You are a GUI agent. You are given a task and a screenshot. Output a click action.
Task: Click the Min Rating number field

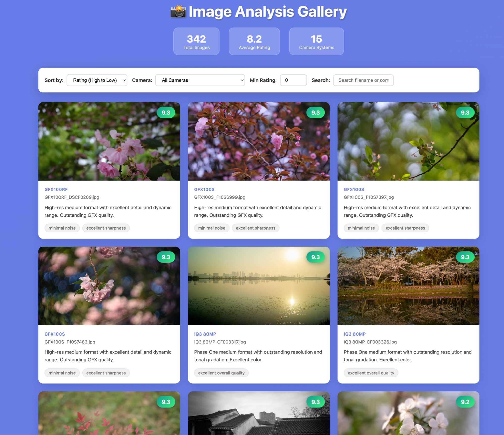coord(293,80)
